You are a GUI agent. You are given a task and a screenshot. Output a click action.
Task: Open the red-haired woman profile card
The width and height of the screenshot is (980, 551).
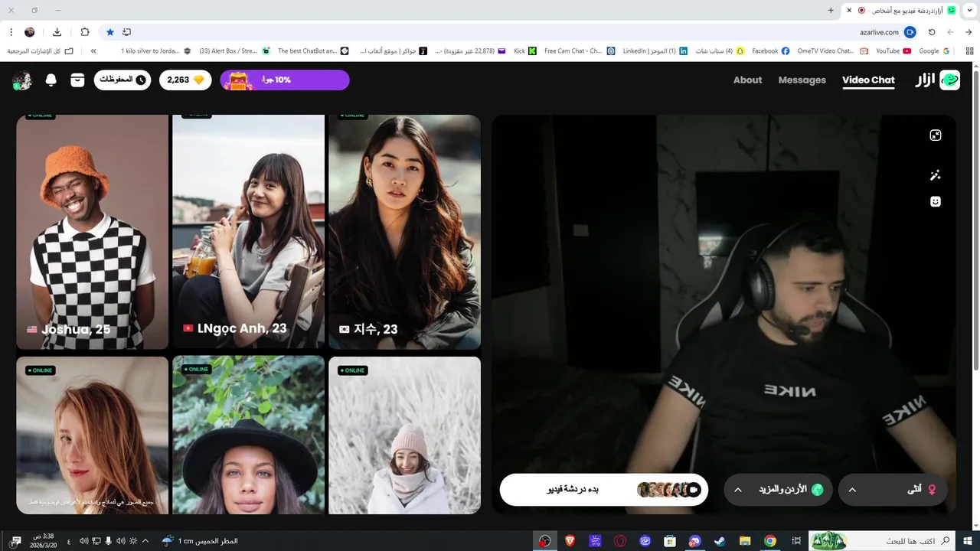tap(92, 435)
